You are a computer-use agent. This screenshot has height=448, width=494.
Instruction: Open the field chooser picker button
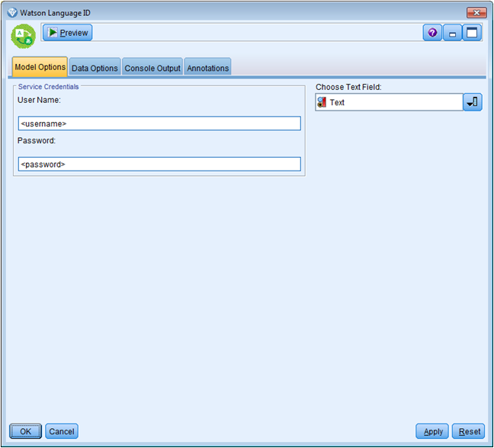[472, 102]
